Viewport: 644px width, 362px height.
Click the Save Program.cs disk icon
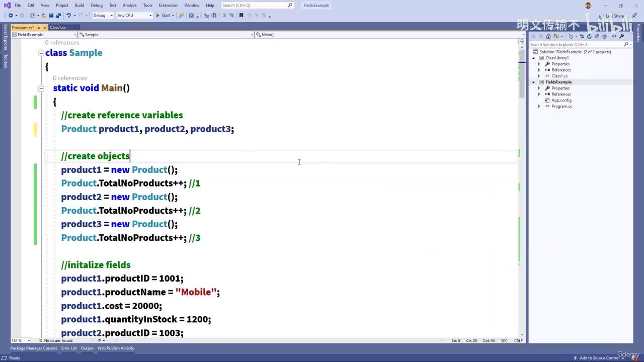coord(51,16)
